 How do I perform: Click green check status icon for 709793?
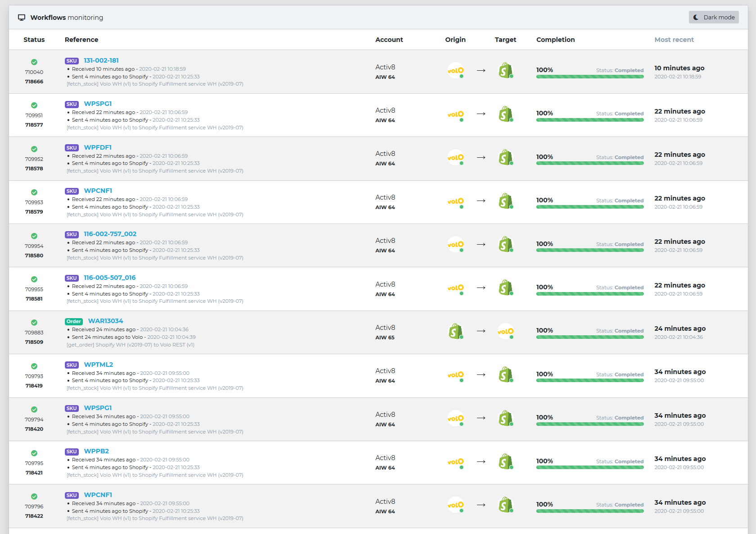click(x=34, y=366)
